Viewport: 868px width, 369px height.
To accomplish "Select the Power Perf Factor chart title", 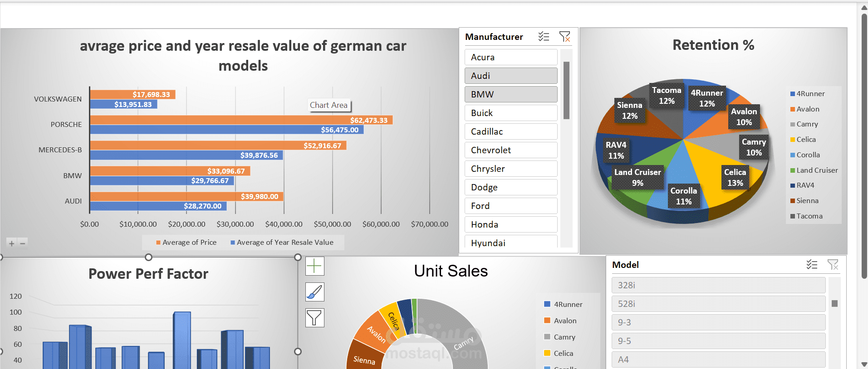I will pyautogui.click(x=148, y=274).
